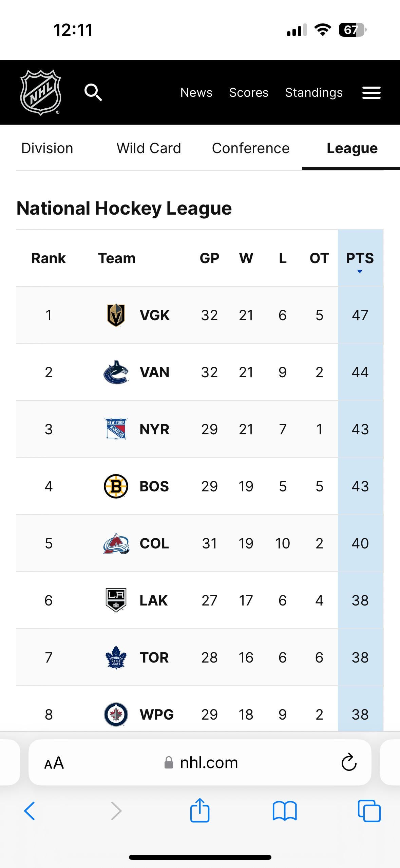Open the AA reader options menu
This screenshot has height=868, width=400.
(x=54, y=763)
